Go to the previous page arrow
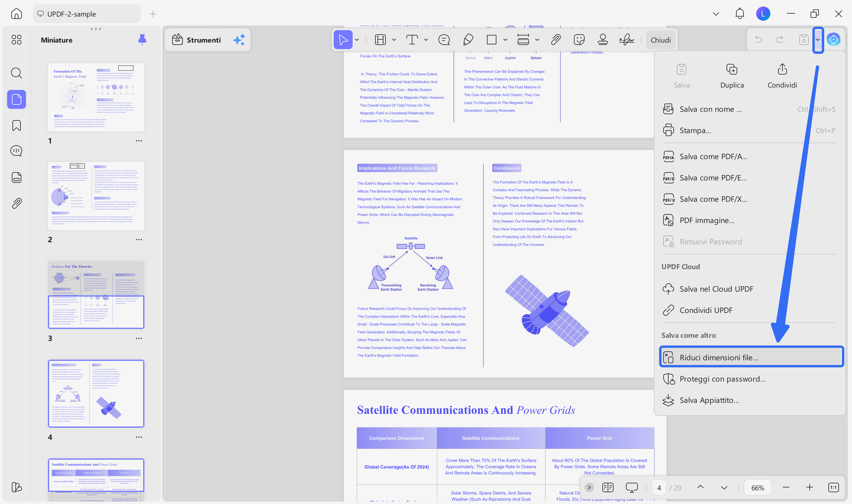This screenshot has width=852, height=504. coord(700,487)
